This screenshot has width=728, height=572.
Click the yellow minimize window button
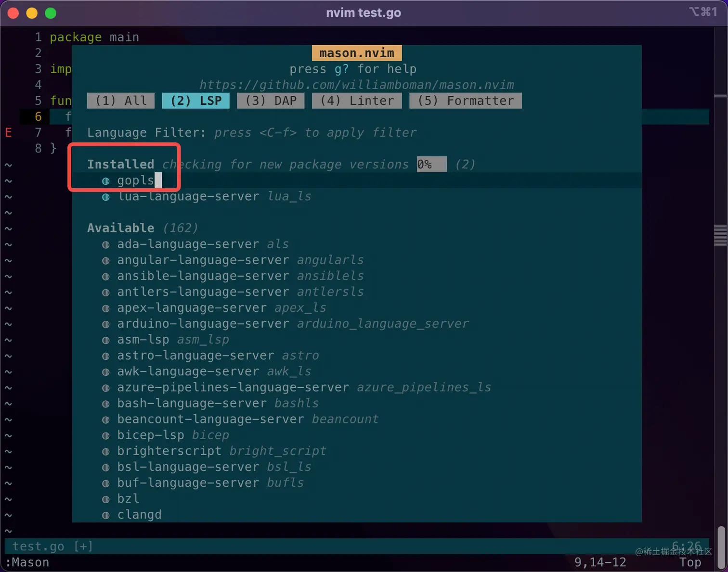pos(32,13)
